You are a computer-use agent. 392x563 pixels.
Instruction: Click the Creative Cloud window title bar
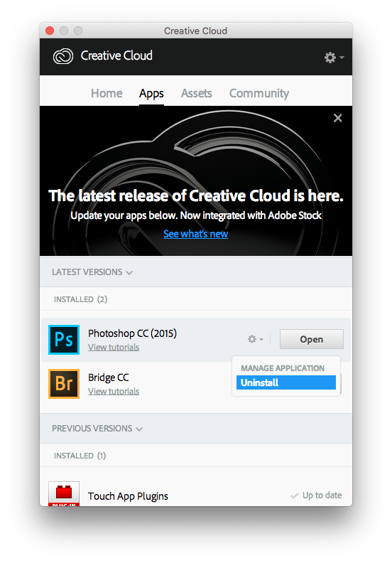coord(196,31)
